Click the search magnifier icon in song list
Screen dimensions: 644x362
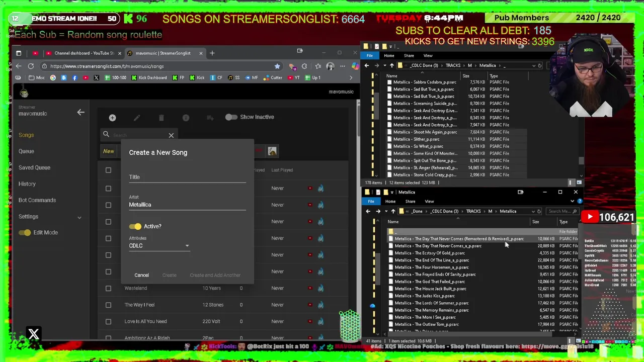pos(106,134)
